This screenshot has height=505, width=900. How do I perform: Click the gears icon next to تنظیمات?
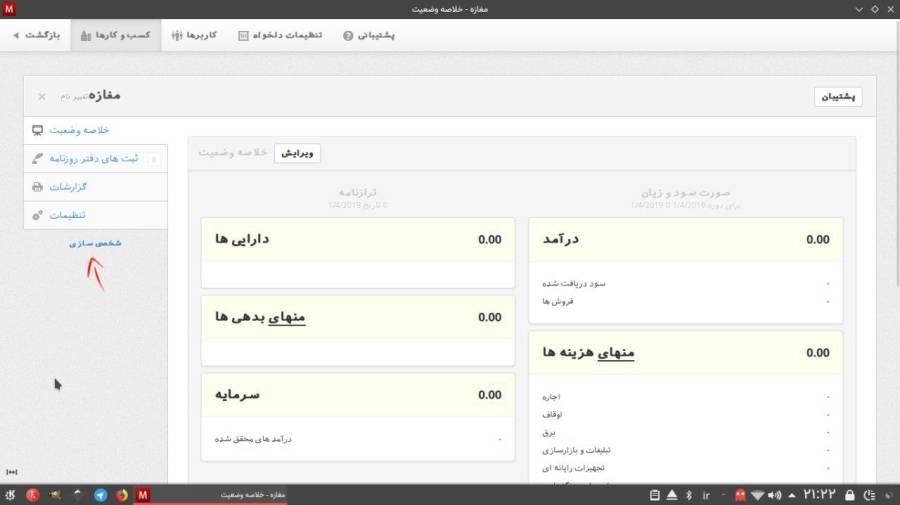(x=38, y=215)
